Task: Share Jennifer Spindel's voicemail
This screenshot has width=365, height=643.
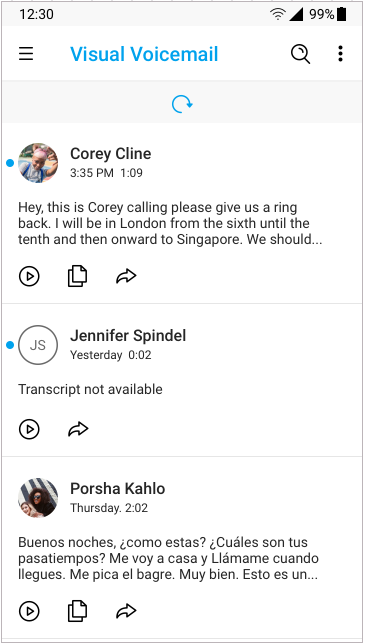Action: click(x=78, y=429)
